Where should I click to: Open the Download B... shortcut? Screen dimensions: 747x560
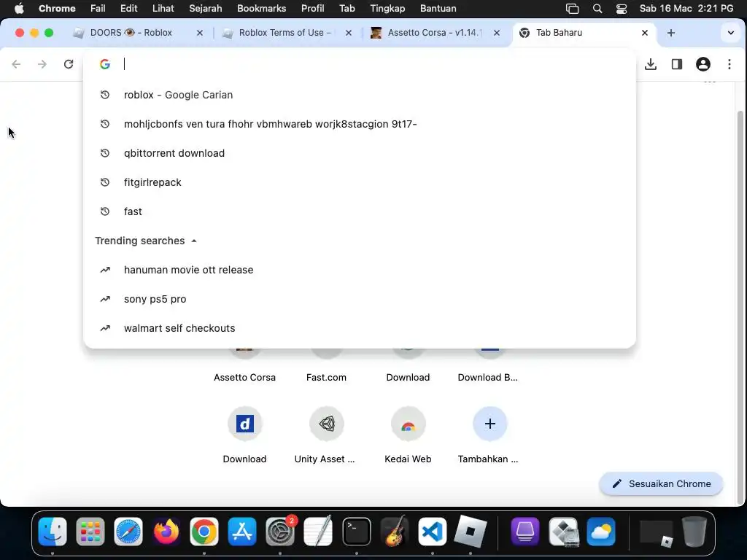coord(488,377)
